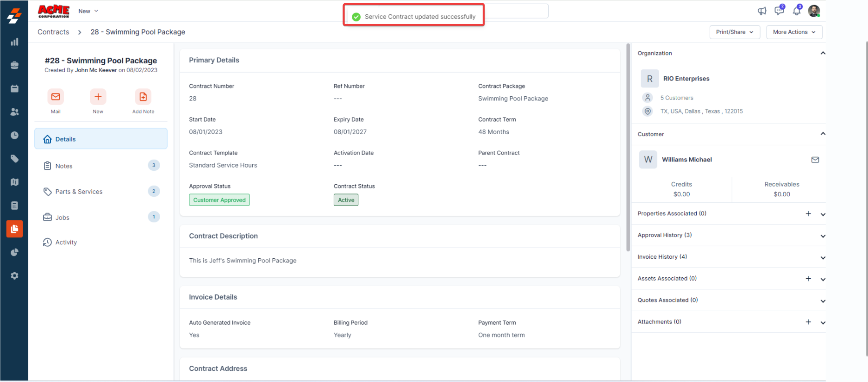Switch to the Parts & Services tab
The width and height of the screenshot is (868, 382).
(79, 192)
